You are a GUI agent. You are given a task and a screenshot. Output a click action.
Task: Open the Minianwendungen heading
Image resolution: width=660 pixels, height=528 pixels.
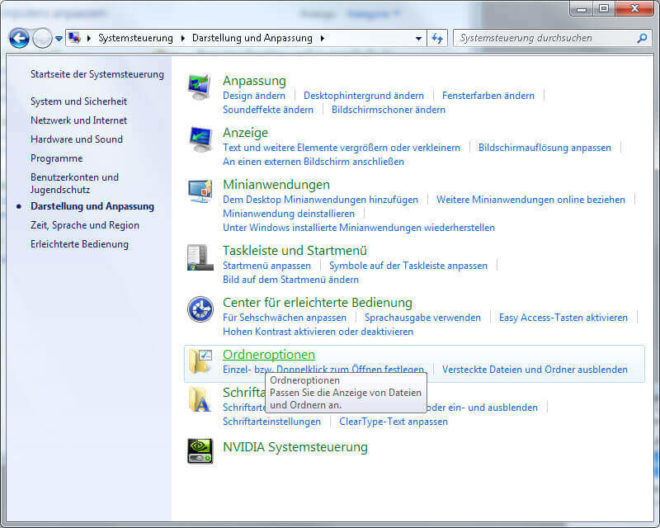pyautogui.click(x=276, y=184)
